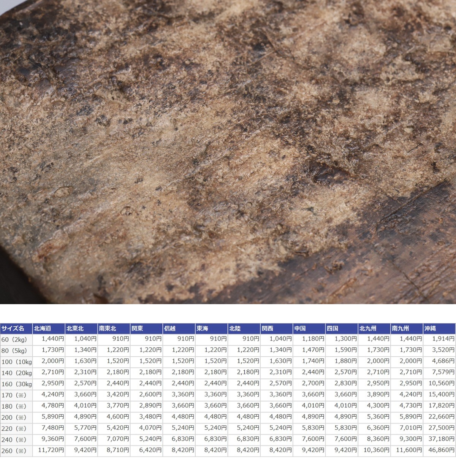Click the 160 (30kg size row label
This screenshot has width=456, height=476.
tap(16, 384)
